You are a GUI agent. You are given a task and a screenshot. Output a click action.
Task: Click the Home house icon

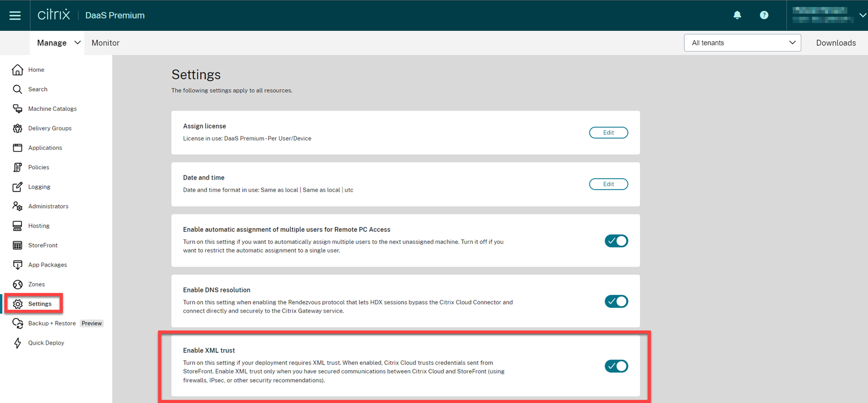18,70
